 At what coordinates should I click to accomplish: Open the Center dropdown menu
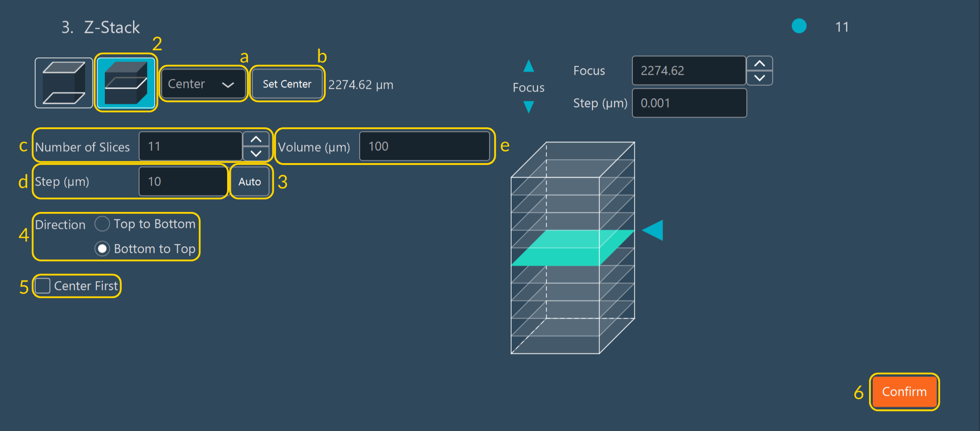pyautogui.click(x=202, y=84)
